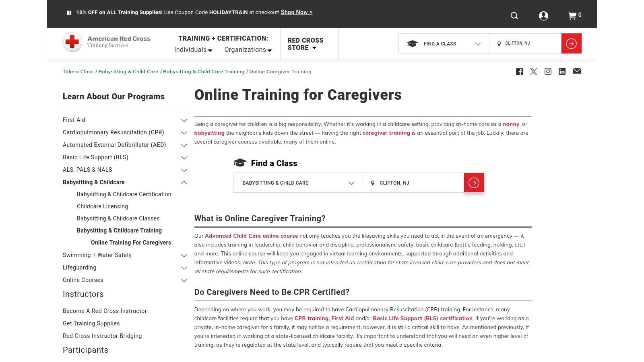The height and width of the screenshot is (362, 644).
Task: Share page using the email icon
Action: point(577,71)
